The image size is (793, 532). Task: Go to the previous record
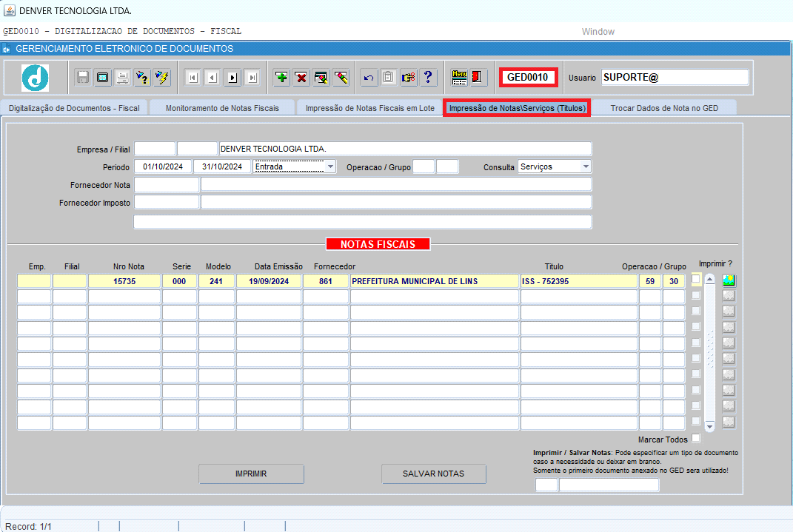213,77
